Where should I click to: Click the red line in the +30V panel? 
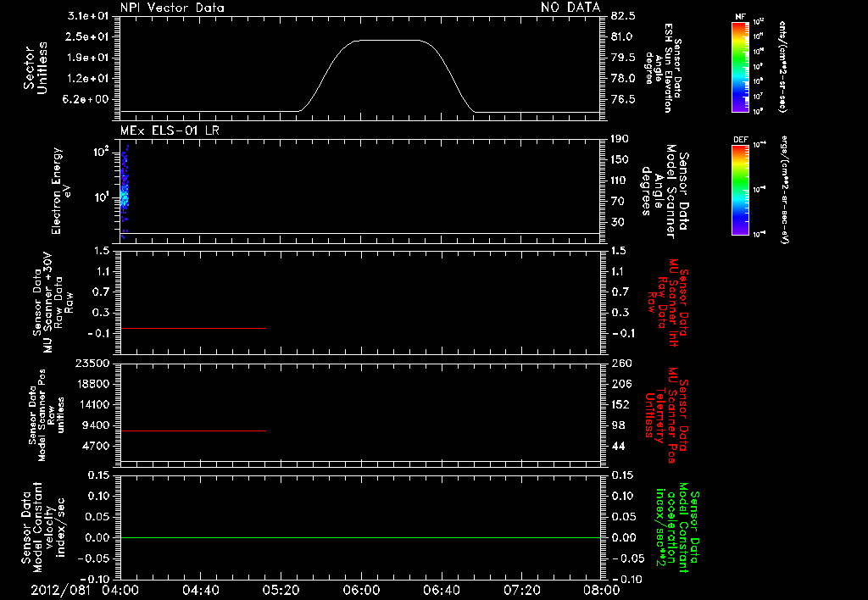tap(193, 328)
